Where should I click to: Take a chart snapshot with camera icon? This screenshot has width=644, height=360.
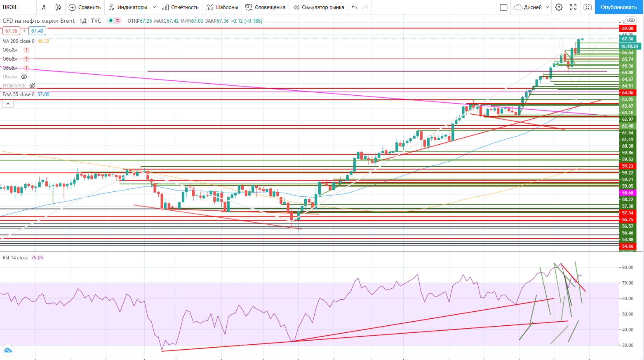[588, 7]
